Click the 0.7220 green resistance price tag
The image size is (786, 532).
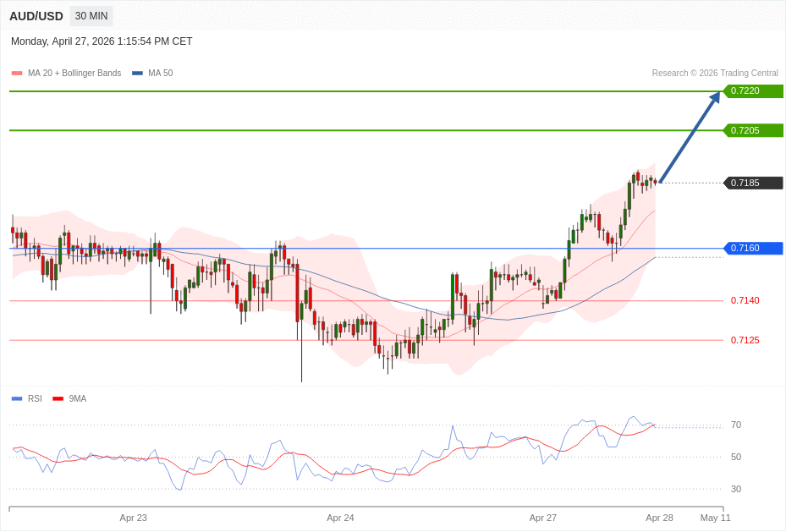[x=753, y=91]
